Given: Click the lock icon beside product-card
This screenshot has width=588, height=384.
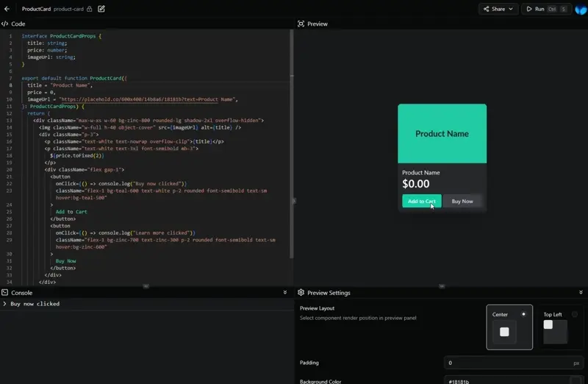Looking at the screenshot, I should 90,9.
